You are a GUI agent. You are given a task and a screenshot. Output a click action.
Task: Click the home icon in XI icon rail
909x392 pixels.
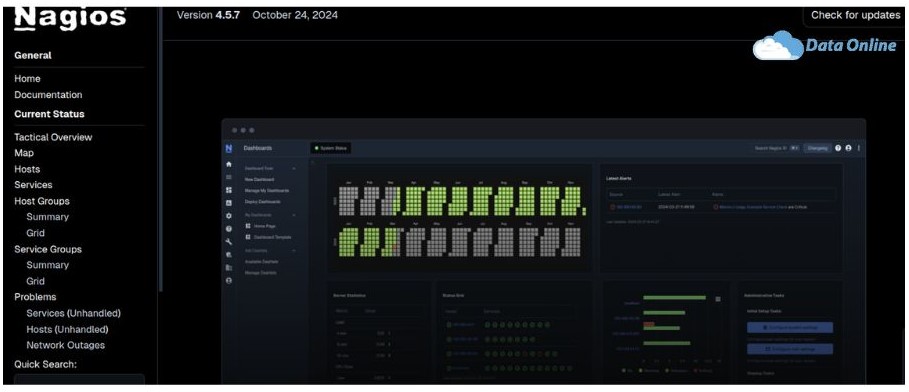pyautogui.click(x=229, y=165)
